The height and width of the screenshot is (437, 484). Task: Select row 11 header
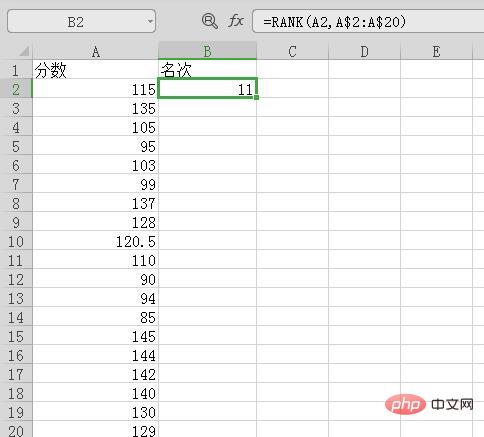coord(16,260)
